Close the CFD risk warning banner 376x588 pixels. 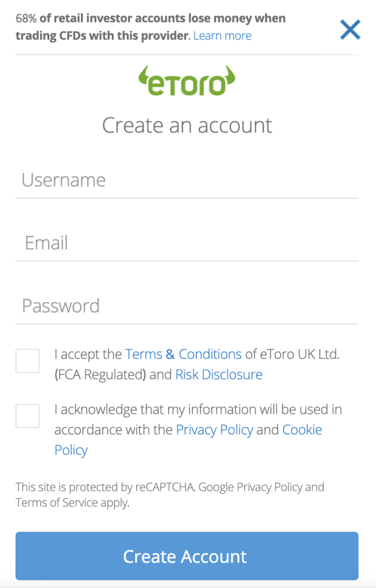[x=350, y=29]
